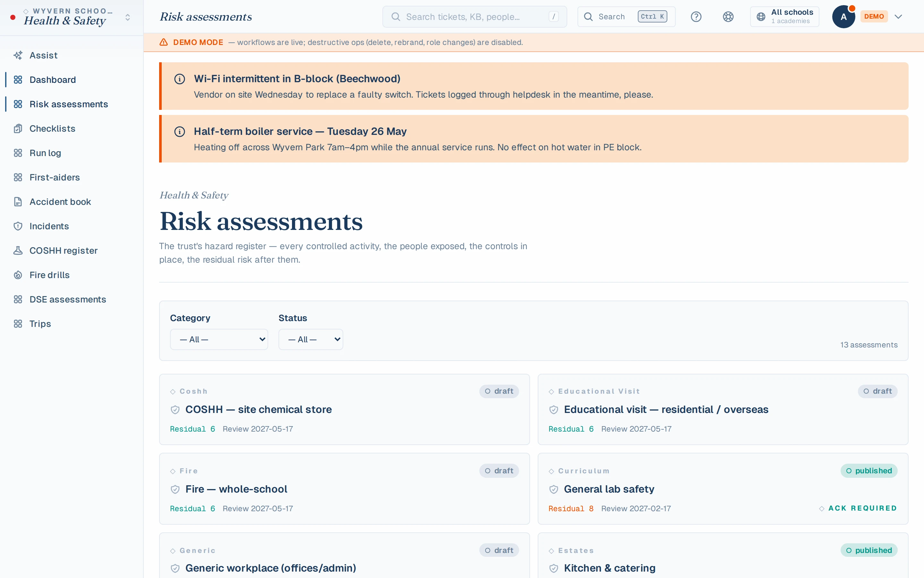The width and height of the screenshot is (924, 578).
Task: Click the globe icon beside All schools
Action: pyautogui.click(x=761, y=17)
